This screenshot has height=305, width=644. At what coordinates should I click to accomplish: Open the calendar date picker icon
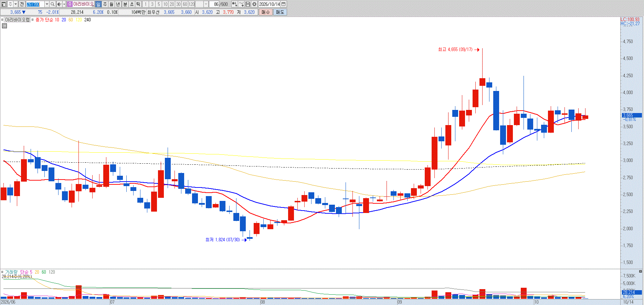(x=284, y=4)
